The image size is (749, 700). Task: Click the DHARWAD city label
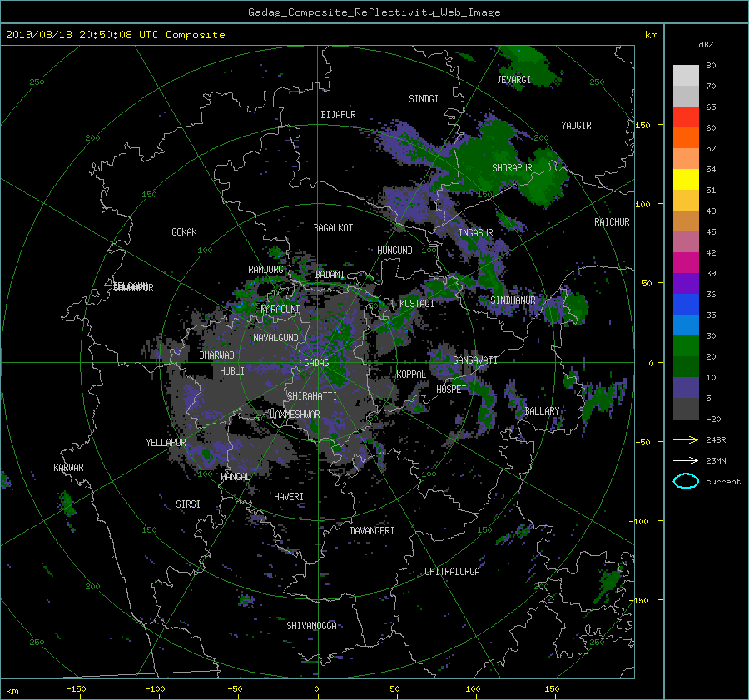click(216, 355)
